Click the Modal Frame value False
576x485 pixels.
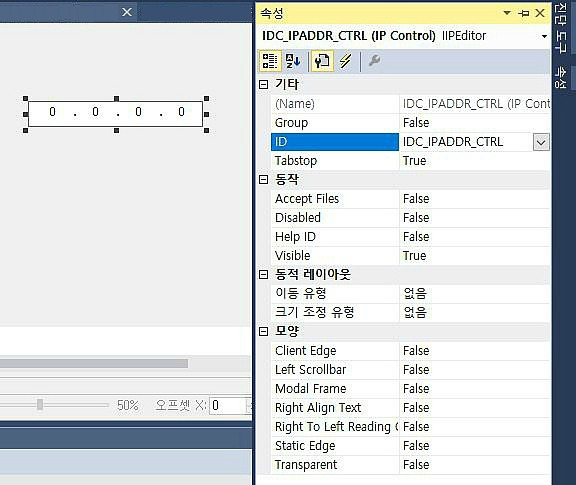click(x=475, y=389)
